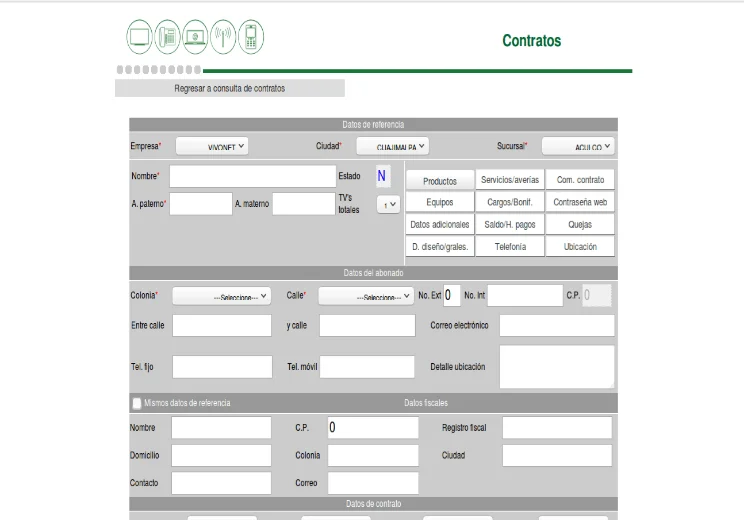Click the Correo field in Datos fiscales

tap(373, 483)
